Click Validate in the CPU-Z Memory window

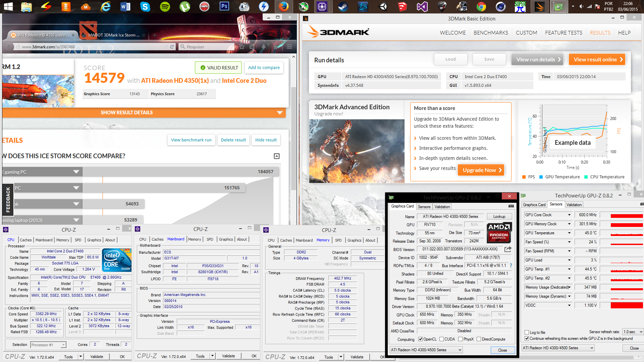(x=357, y=357)
